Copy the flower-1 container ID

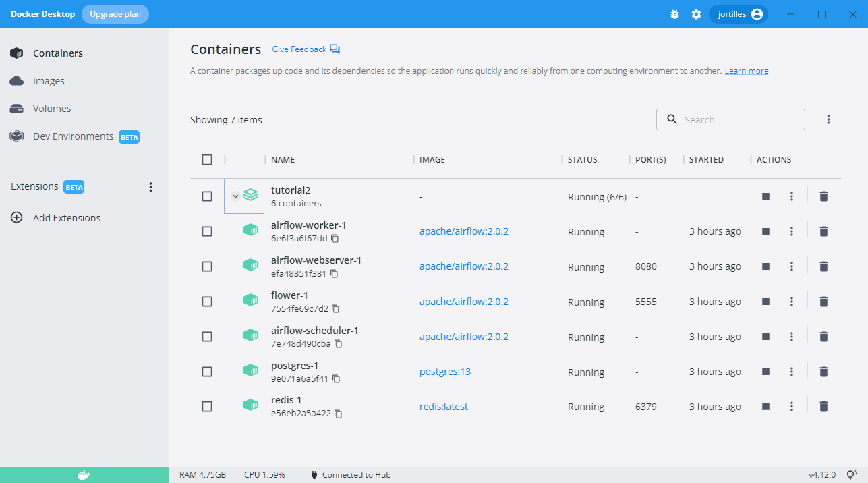click(335, 309)
